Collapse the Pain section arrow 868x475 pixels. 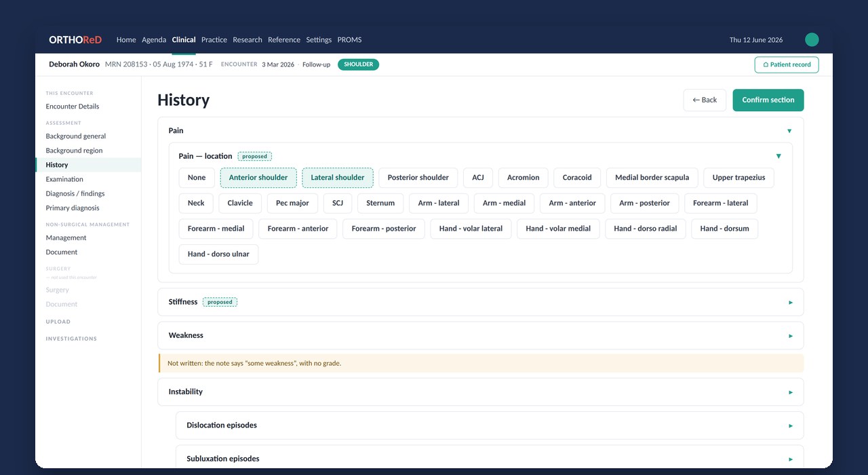point(789,131)
